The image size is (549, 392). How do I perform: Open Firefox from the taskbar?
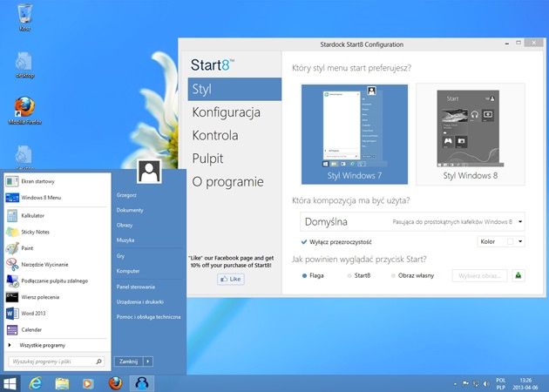click(115, 383)
